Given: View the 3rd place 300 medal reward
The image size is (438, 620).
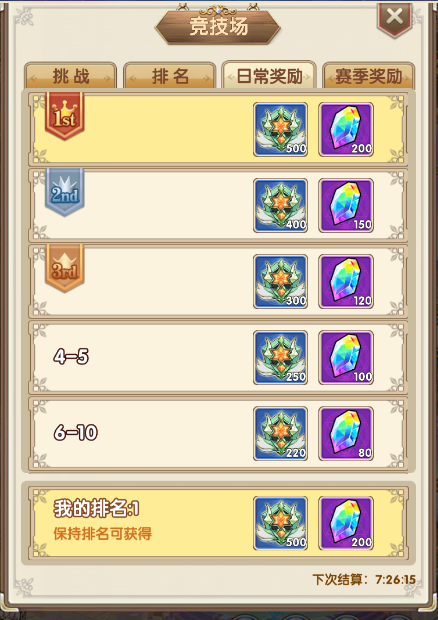Looking at the screenshot, I should (x=280, y=281).
